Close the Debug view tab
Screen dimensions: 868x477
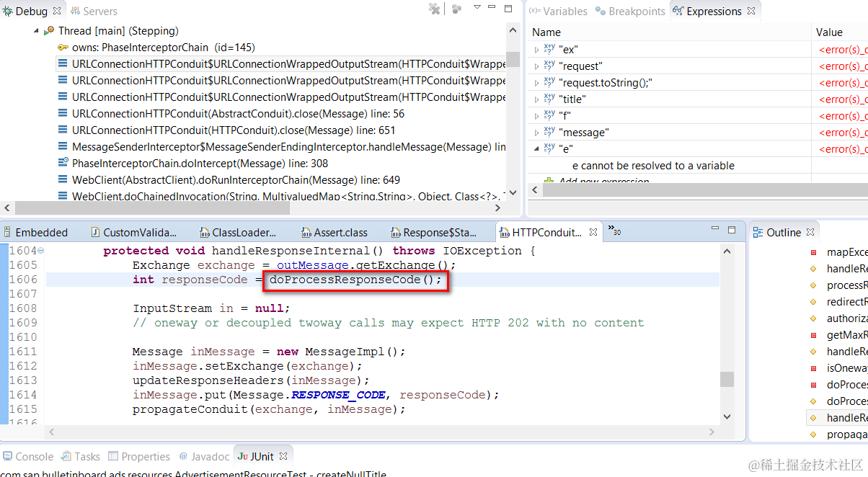(x=57, y=12)
